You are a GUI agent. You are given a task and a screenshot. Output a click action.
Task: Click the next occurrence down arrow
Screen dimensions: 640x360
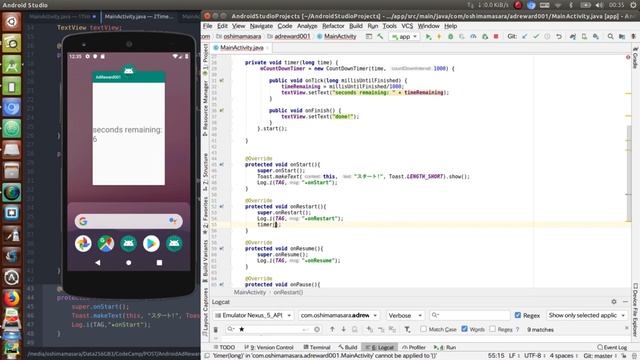point(344,329)
